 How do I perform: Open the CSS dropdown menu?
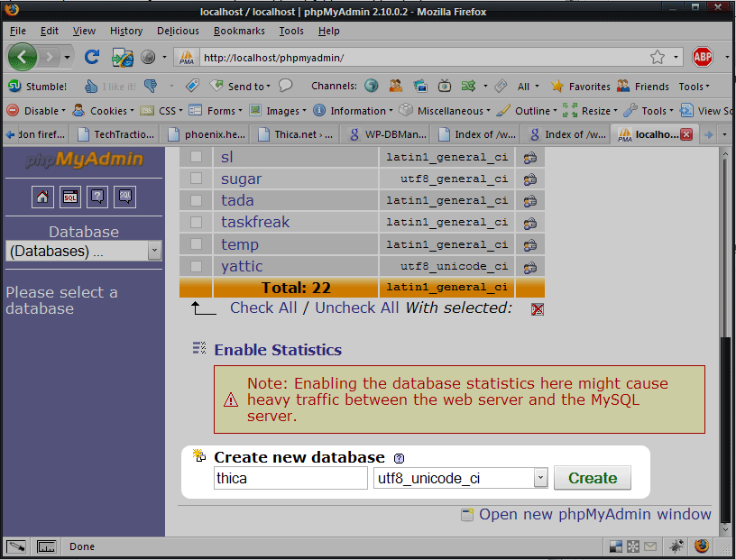(x=161, y=111)
